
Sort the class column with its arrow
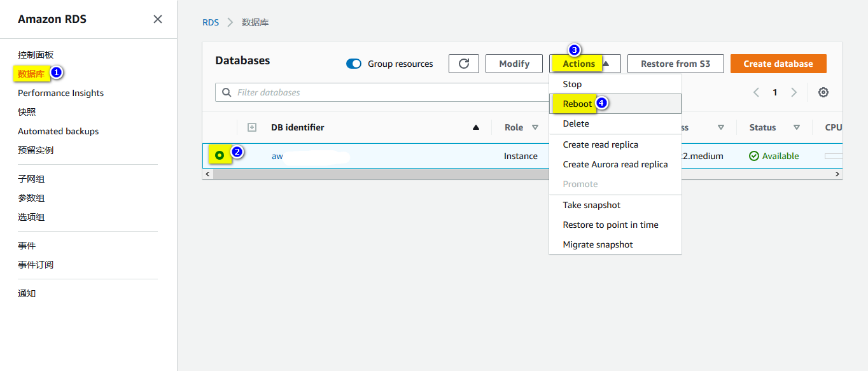720,127
